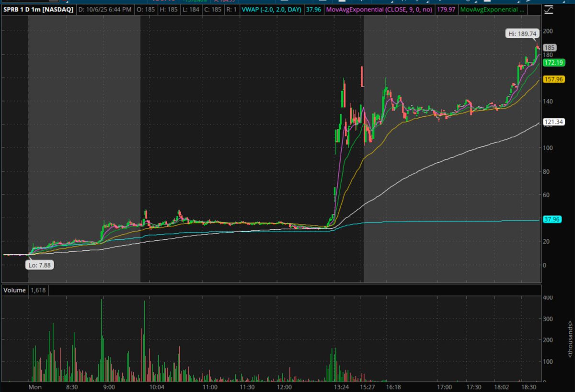Click the 300 label on the volume axis

point(548,319)
